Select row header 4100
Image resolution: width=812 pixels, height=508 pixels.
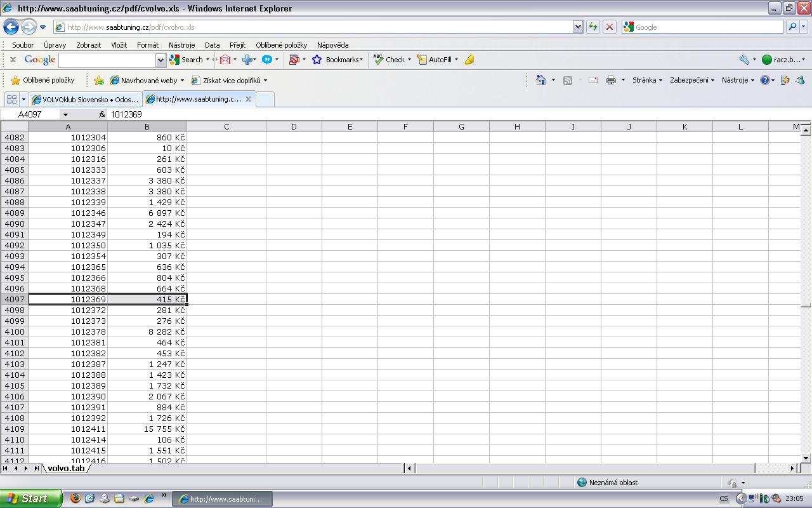15,331
